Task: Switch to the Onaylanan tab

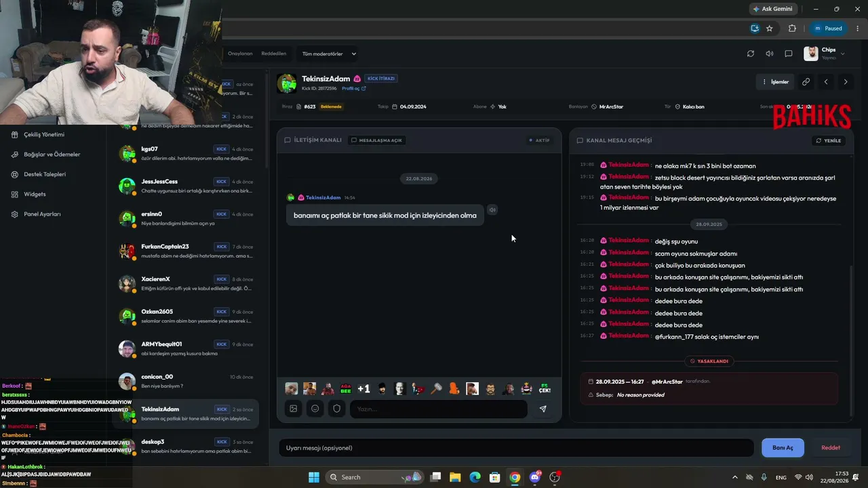Action: point(240,54)
